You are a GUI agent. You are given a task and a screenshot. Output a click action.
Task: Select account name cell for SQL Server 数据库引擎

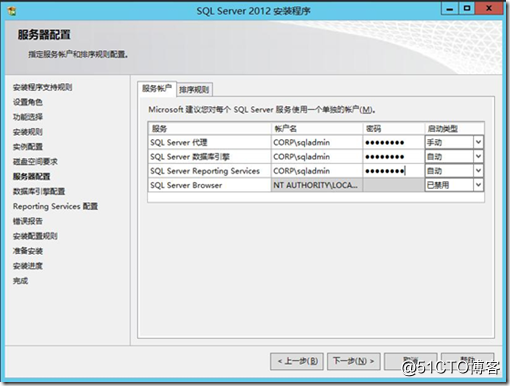click(x=317, y=157)
